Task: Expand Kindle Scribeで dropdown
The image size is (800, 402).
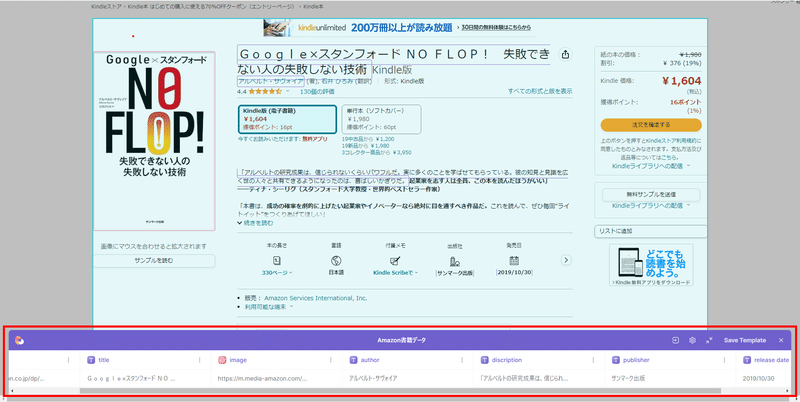Action: coord(395,273)
